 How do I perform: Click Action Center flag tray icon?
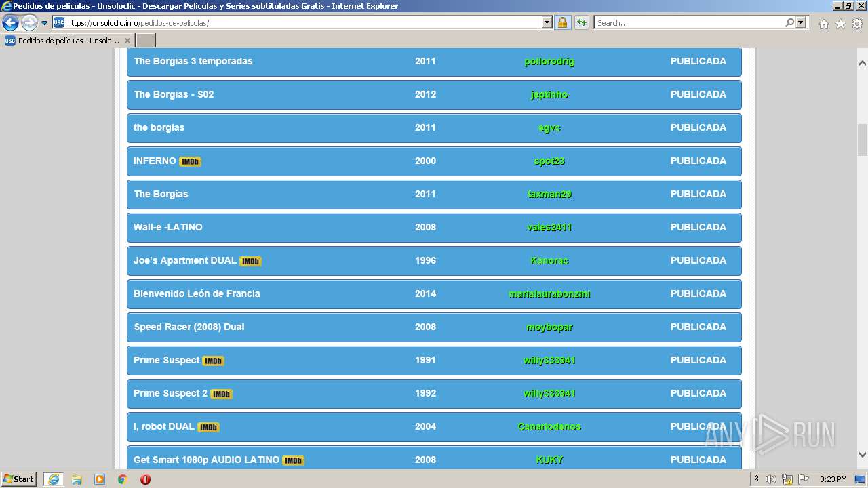804,479
